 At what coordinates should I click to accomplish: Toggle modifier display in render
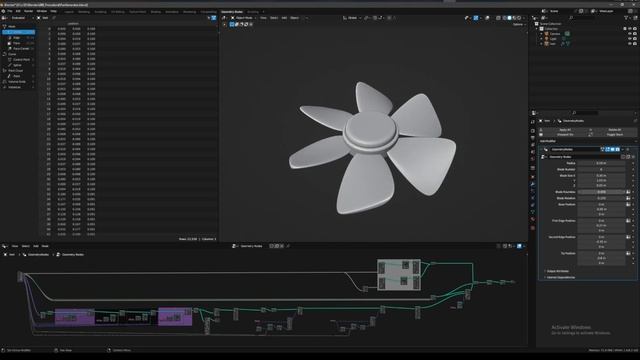click(x=617, y=149)
